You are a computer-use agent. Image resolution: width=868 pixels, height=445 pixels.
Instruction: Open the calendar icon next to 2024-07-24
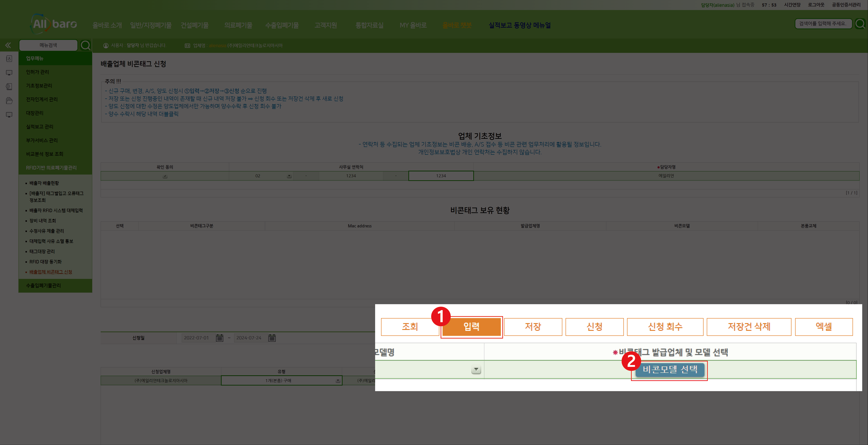click(271, 338)
